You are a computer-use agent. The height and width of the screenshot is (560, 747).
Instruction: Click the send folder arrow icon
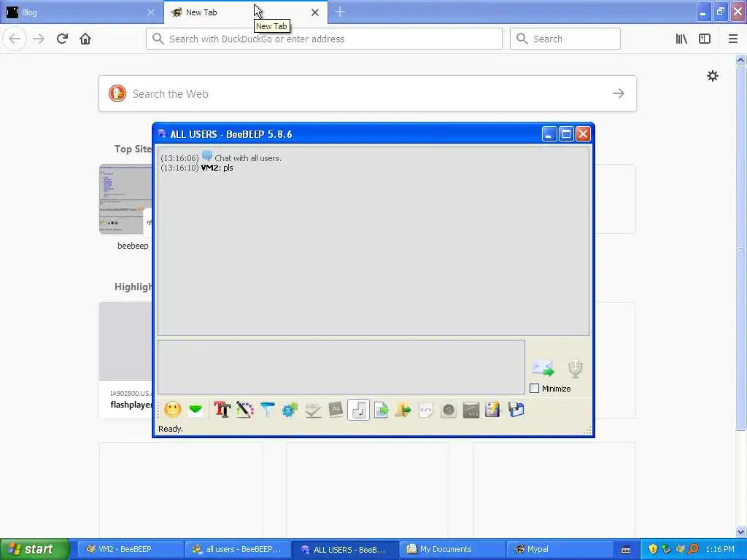coord(403,410)
